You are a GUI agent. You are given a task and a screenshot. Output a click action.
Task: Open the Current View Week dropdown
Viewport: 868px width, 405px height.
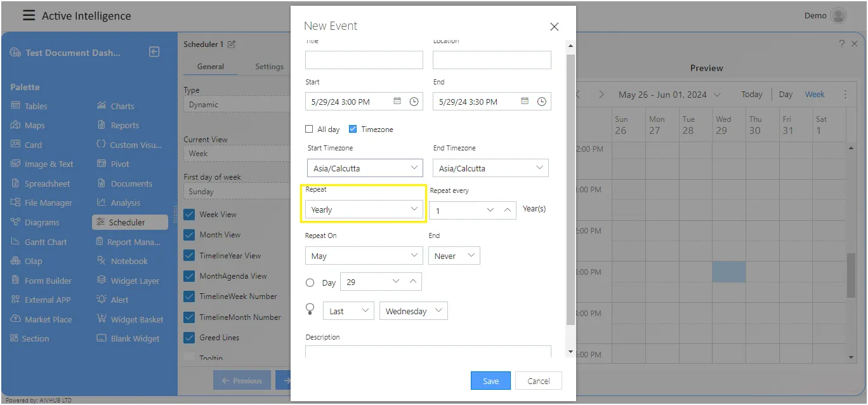click(236, 154)
